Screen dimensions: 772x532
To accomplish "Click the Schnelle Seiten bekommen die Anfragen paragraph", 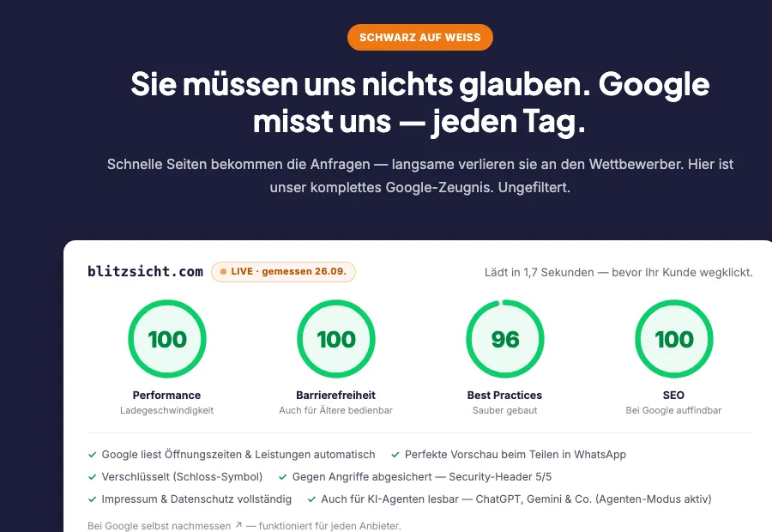I will pos(420,176).
